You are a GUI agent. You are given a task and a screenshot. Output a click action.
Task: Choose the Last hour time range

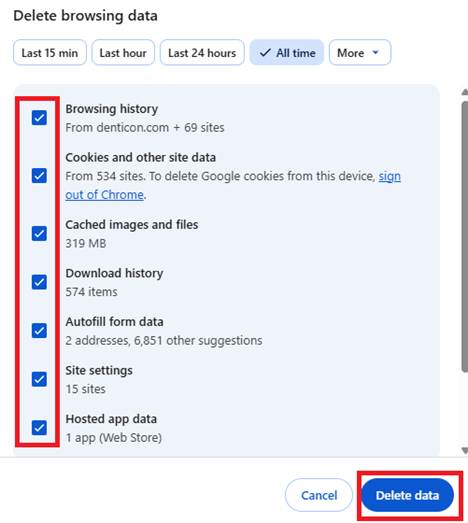[123, 53]
